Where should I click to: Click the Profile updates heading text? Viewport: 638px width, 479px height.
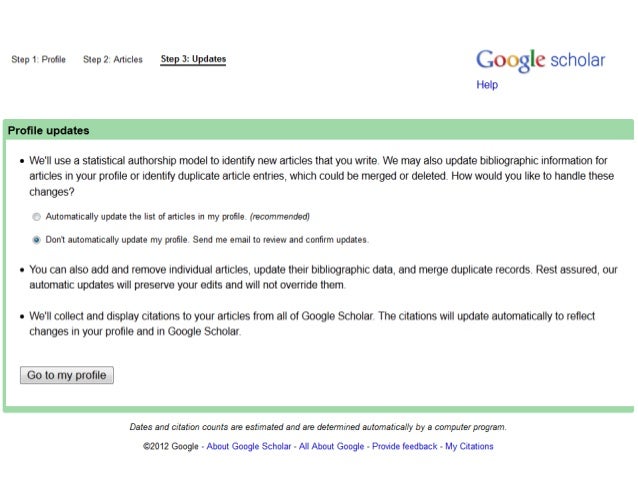[x=48, y=131]
